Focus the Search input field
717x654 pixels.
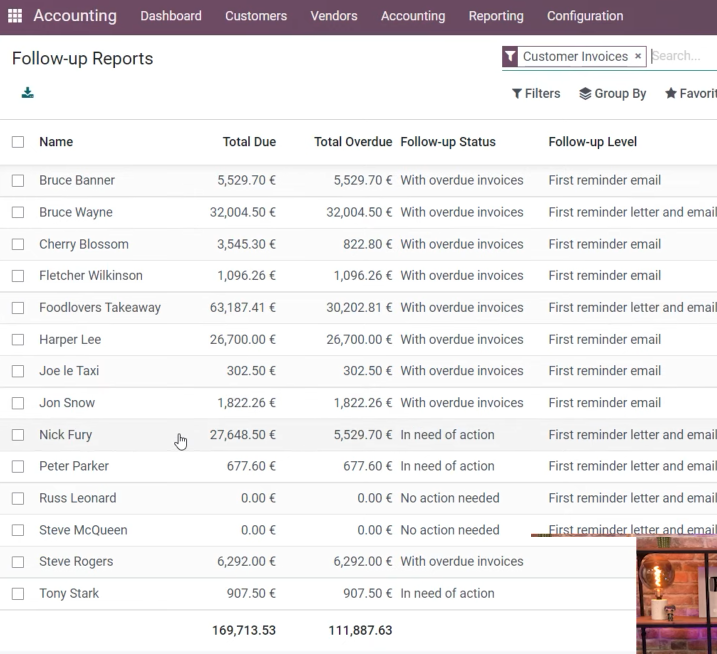point(684,56)
